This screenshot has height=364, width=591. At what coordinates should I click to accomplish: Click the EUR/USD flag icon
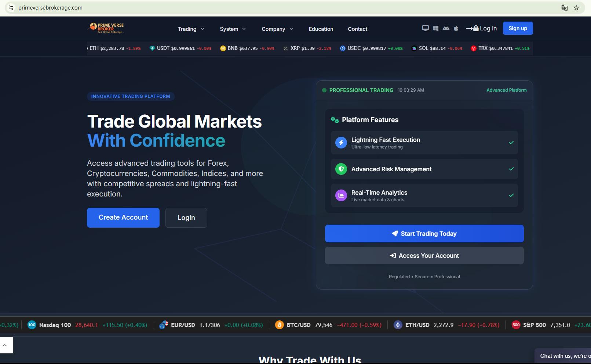coord(164,325)
